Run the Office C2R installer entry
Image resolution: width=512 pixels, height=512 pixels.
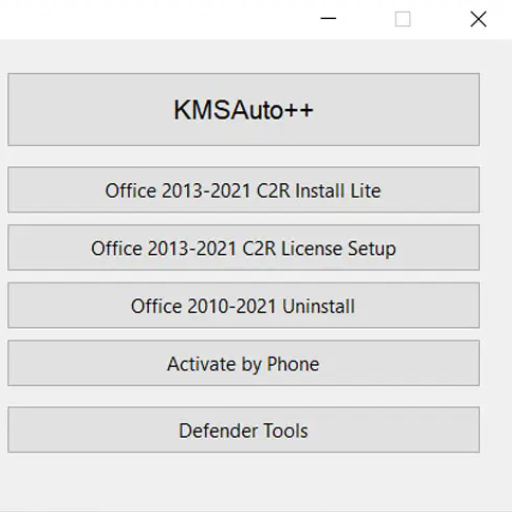coord(244,190)
